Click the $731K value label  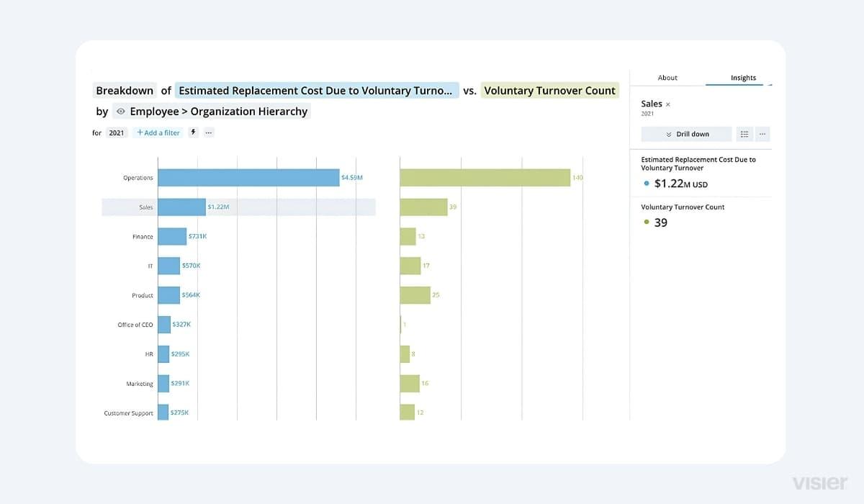(197, 236)
